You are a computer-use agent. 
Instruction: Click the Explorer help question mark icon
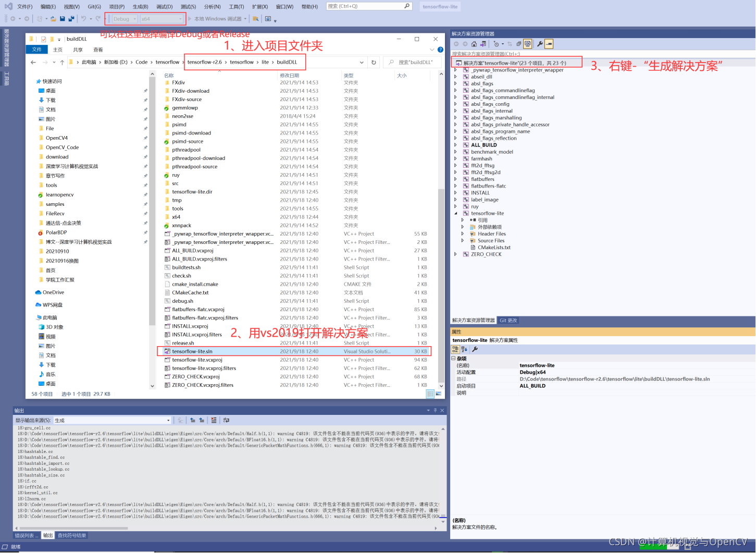(x=440, y=50)
